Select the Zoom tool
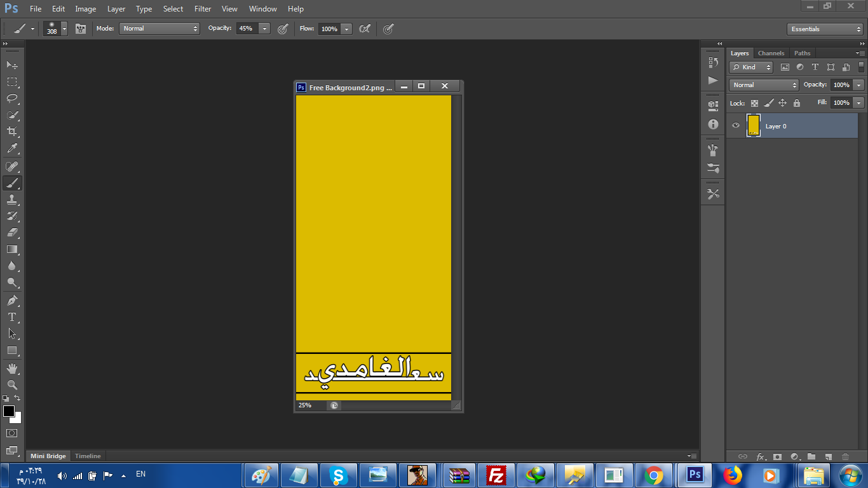868x488 pixels. click(x=12, y=385)
